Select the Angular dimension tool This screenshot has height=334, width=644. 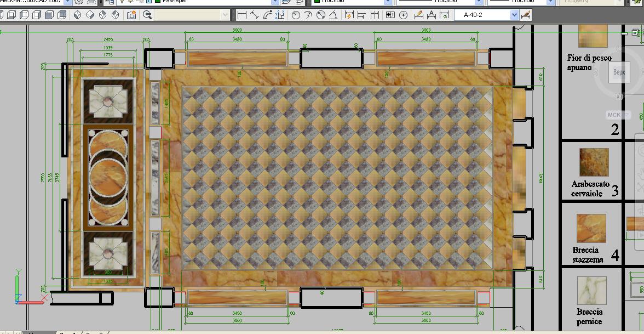334,15
